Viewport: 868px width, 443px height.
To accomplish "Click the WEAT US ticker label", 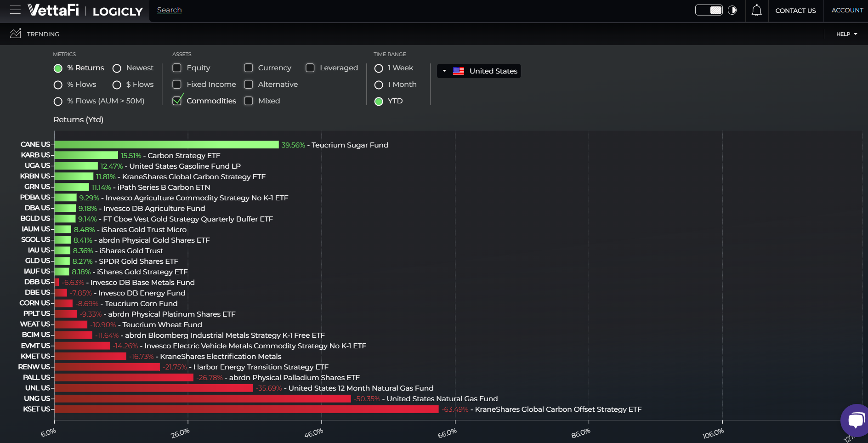I will [x=35, y=324].
